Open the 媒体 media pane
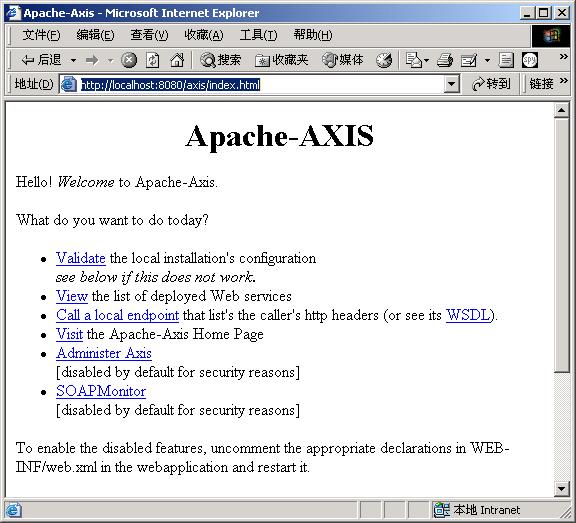 pos(342,60)
